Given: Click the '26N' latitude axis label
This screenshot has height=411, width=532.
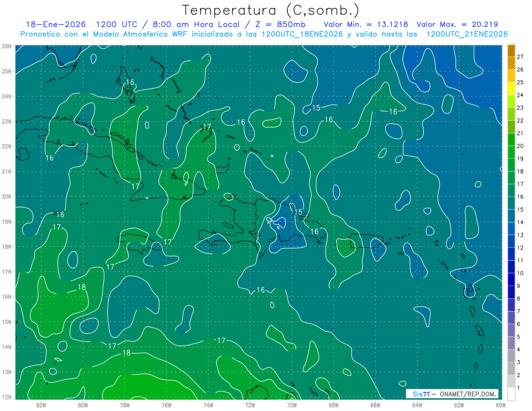Looking at the screenshot, I should [x=6, y=46].
